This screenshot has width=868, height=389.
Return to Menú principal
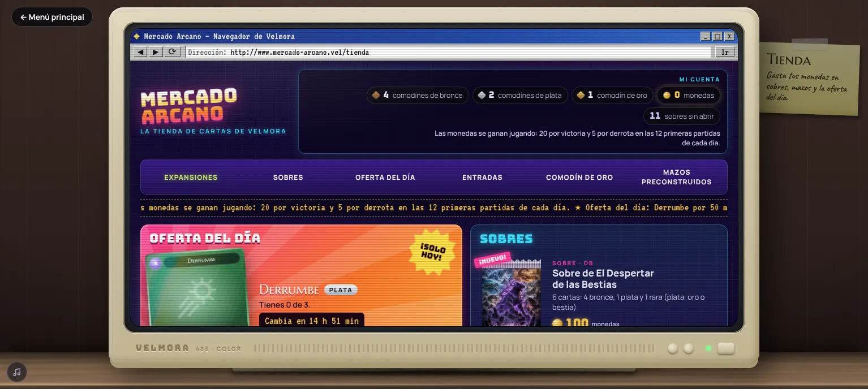(x=52, y=17)
